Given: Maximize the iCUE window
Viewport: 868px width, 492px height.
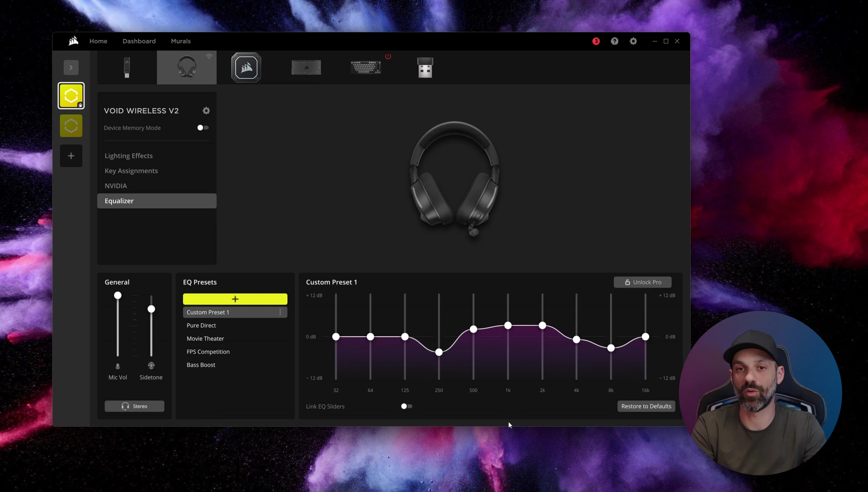Looking at the screenshot, I should [x=666, y=41].
